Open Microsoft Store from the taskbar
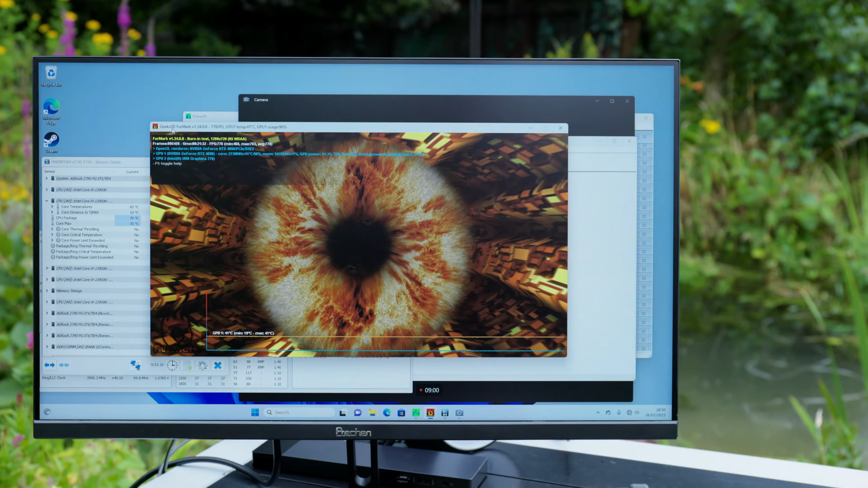The width and height of the screenshot is (868, 488). pos(401,413)
